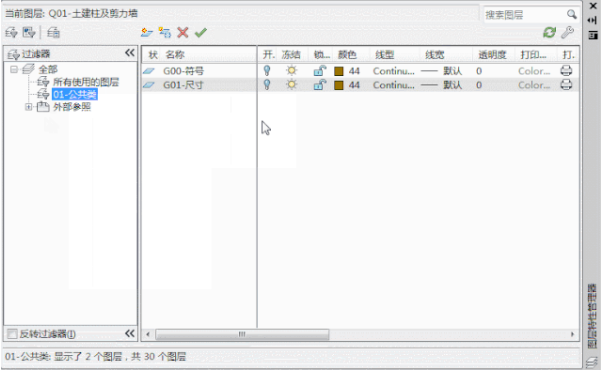This screenshot has width=601, height=371.
Task: Toggle palette auto-hide icon
Action: tap(593, 20)
